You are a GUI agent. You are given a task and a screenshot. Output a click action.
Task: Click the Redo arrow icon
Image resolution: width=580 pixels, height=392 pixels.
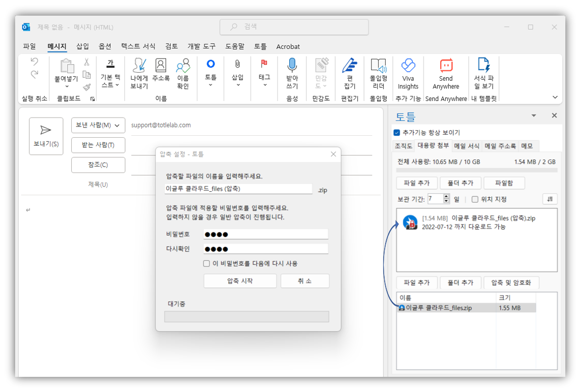point(34,74)
